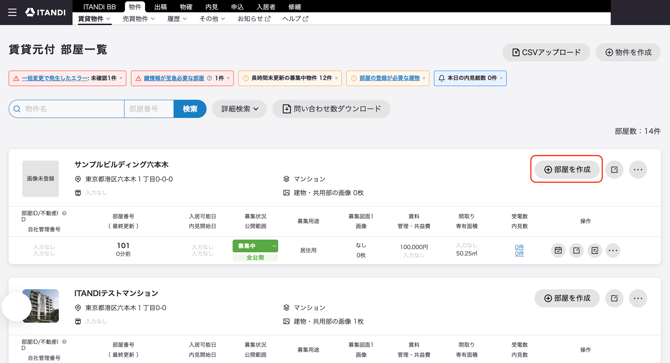
Task: Select room number 101
Action: (123, 246)
